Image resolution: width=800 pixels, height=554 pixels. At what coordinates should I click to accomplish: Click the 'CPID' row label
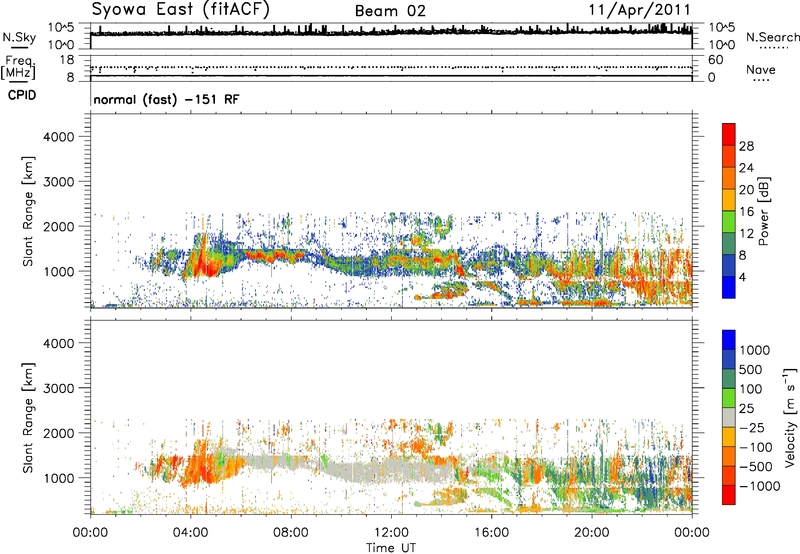[x=22, y=95]
